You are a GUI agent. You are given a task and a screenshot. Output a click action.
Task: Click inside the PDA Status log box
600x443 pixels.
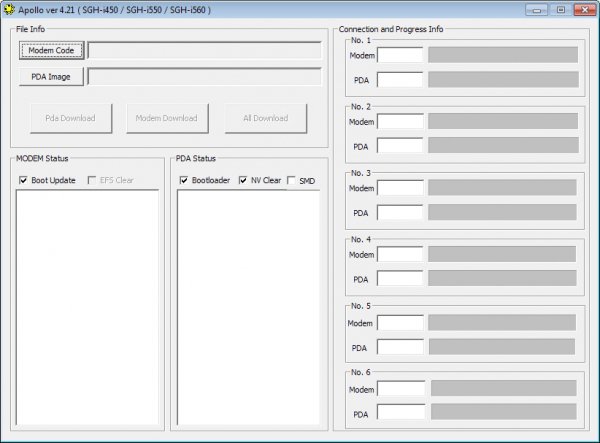248,307
